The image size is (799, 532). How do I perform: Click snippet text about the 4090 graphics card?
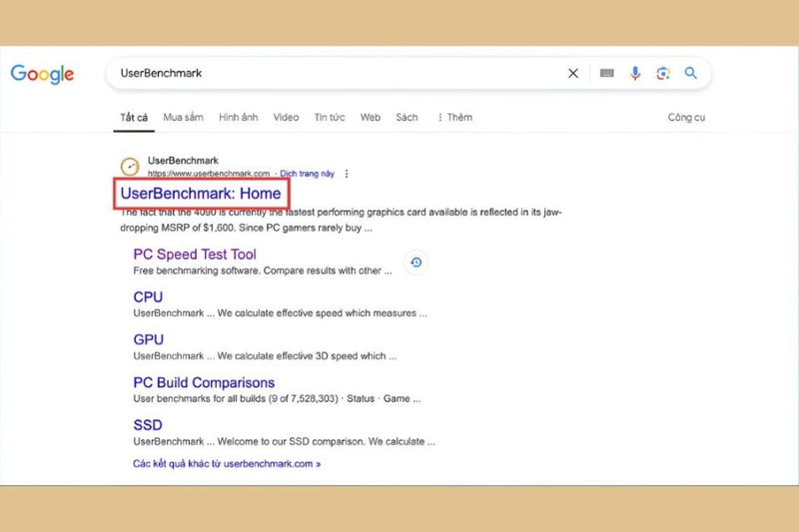click(341, 220)
